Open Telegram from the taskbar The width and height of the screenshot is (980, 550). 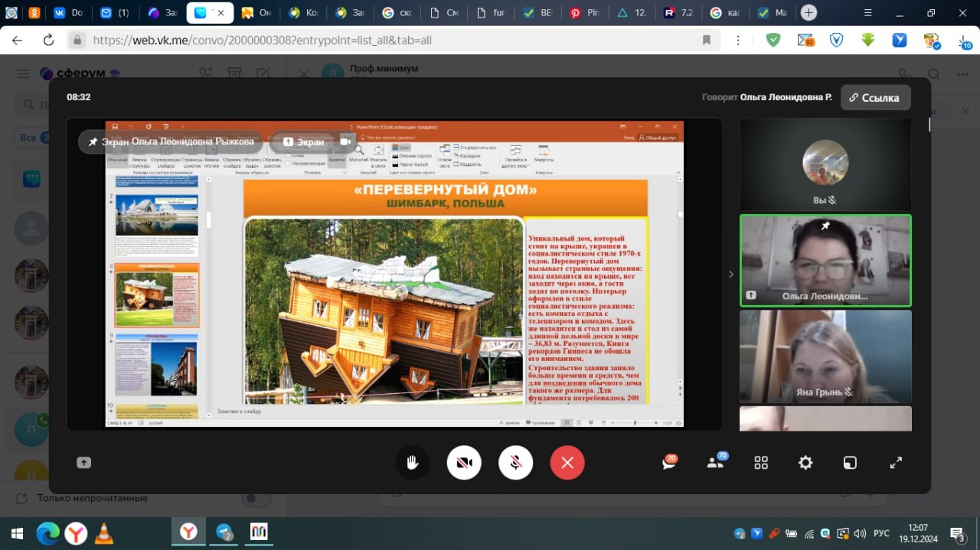pyautogui.click(x=224, y=533)
